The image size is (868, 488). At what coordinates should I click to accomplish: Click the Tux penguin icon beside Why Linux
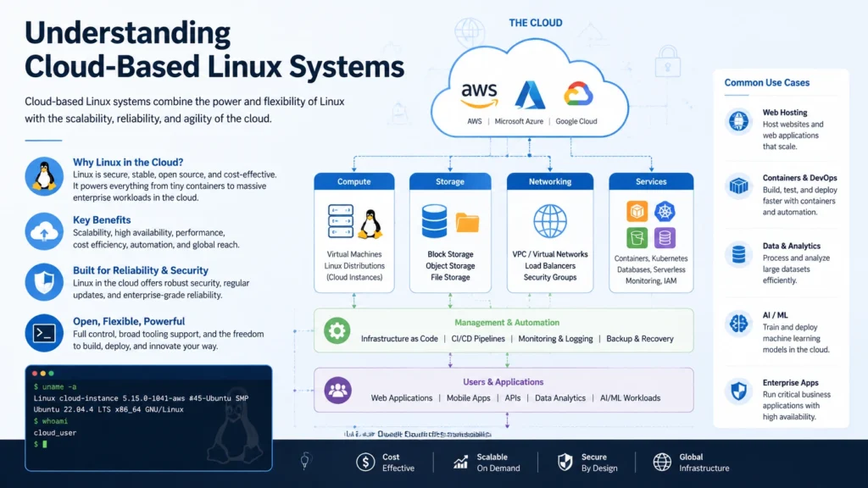coord(44,176)
